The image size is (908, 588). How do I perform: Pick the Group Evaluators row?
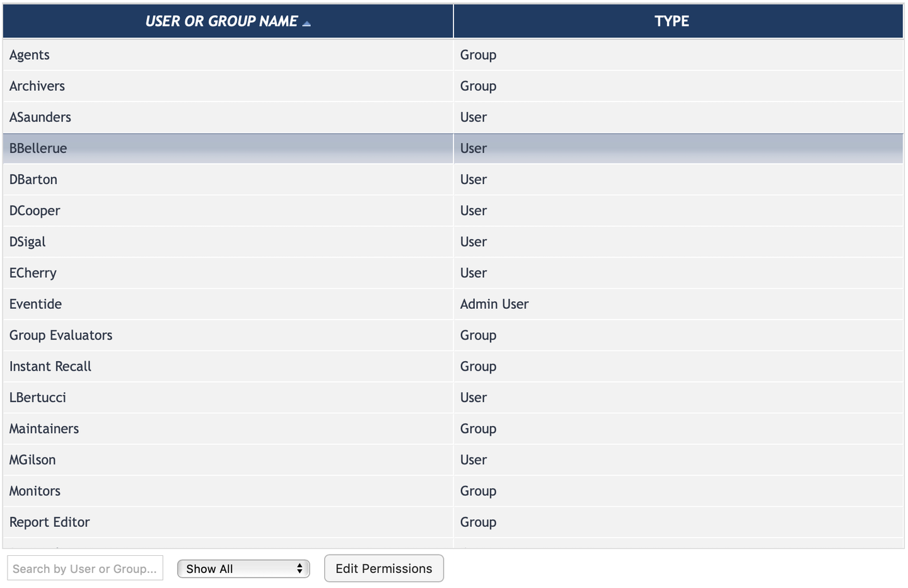tap(61, 335)
